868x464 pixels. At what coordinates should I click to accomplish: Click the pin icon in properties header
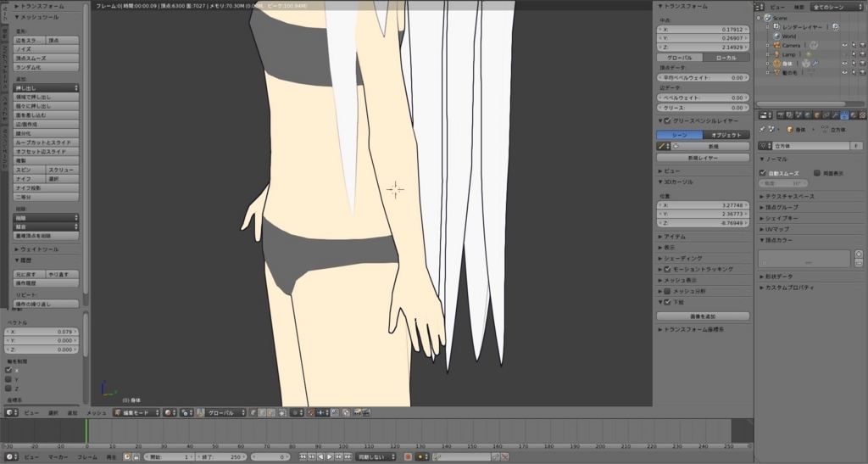(762, 129)
